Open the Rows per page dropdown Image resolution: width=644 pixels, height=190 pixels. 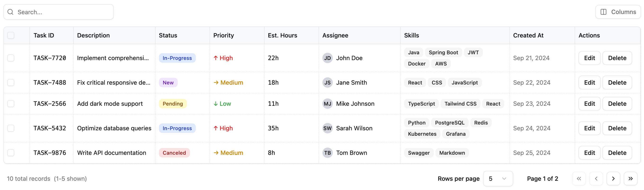(498, 178)
